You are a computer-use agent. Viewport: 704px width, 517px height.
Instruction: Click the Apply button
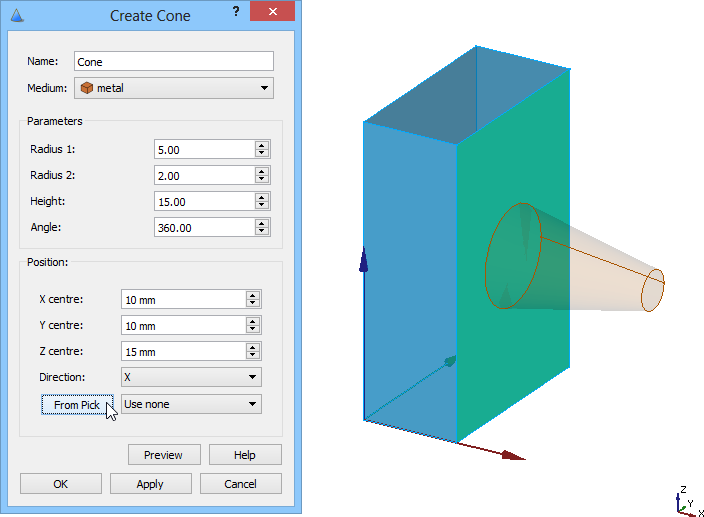pyautogui.click(x=151, y=484)
